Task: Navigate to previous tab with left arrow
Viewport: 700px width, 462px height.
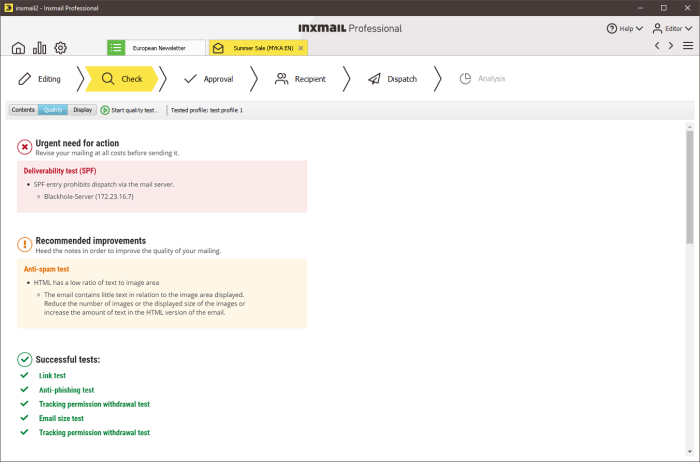Action: point(657,46)
